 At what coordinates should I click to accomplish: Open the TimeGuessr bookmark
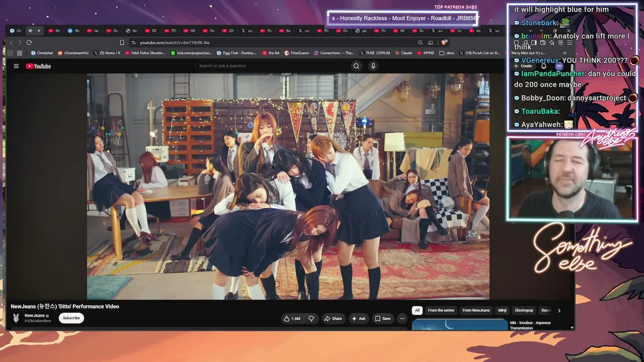pyautogui.click(x=297, y=53)
